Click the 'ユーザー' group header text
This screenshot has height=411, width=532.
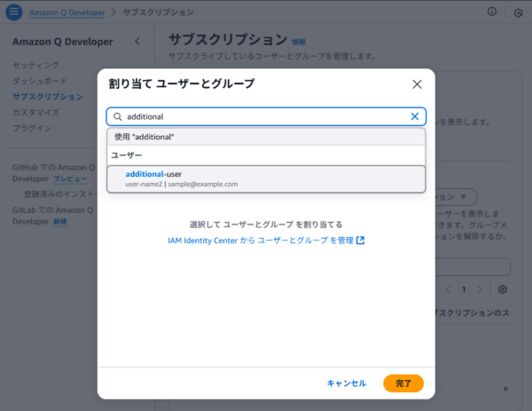[127, 155]
